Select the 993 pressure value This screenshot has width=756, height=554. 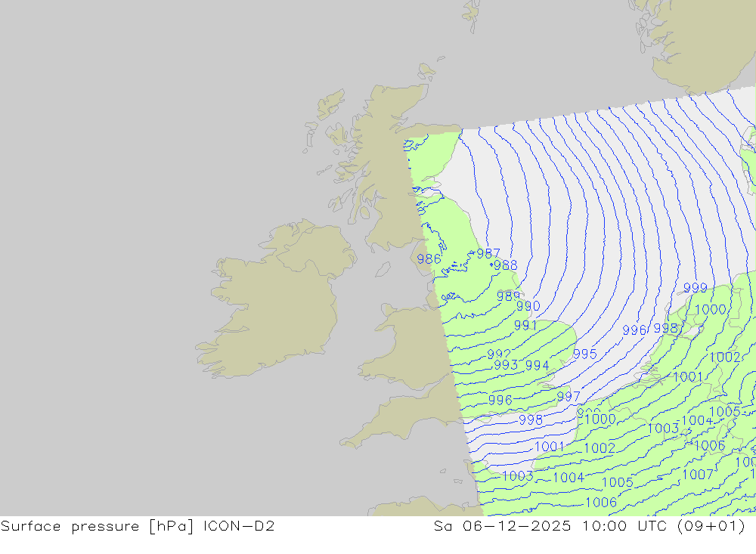(506, 365)
